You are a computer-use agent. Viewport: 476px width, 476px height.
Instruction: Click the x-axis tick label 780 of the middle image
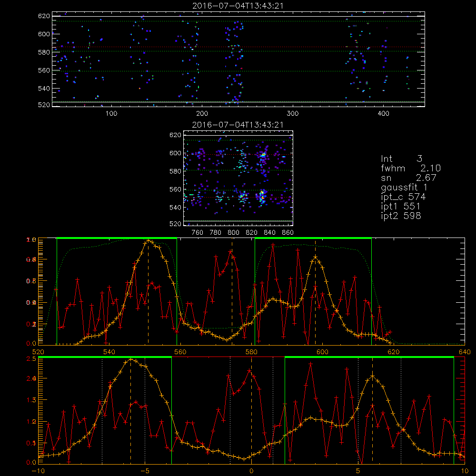215,233
